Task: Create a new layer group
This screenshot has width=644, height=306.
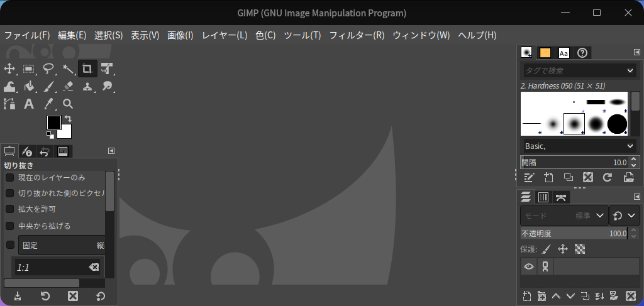Action: (x=541, y=296)
